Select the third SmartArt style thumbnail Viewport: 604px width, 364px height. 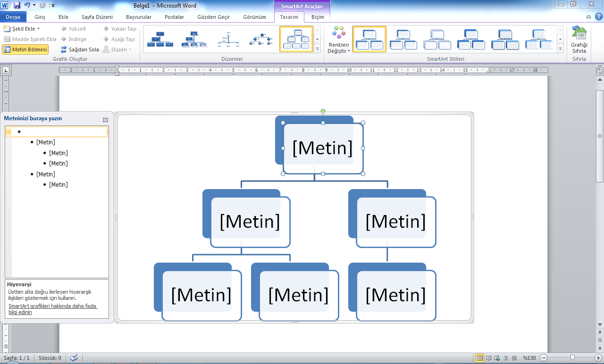pyautogui.click(x=437, y=39)
